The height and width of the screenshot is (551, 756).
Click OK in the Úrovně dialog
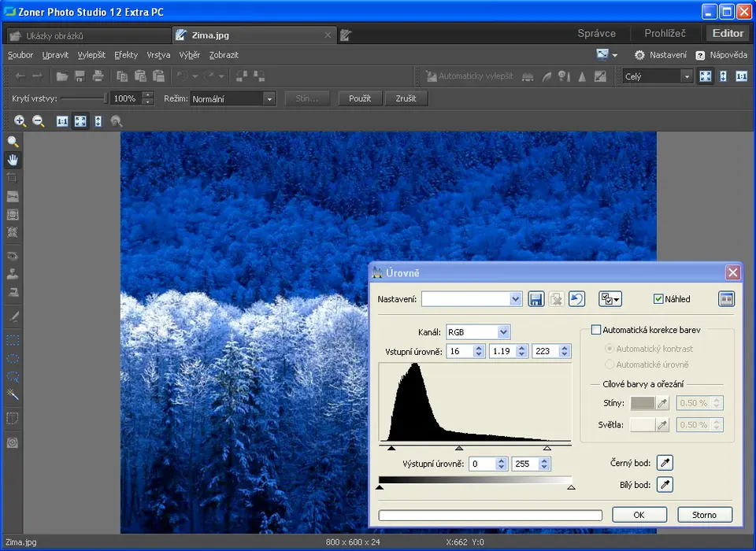tap(639, 515)
